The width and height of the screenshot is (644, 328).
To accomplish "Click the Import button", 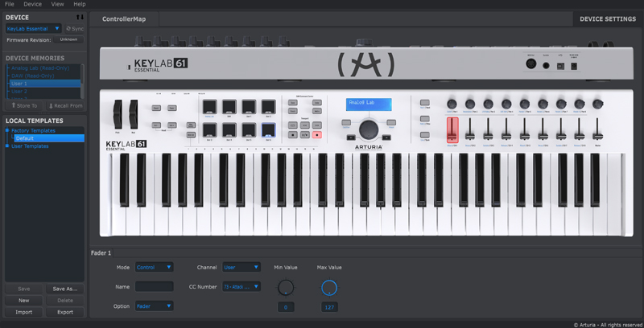I will [24, 312].
